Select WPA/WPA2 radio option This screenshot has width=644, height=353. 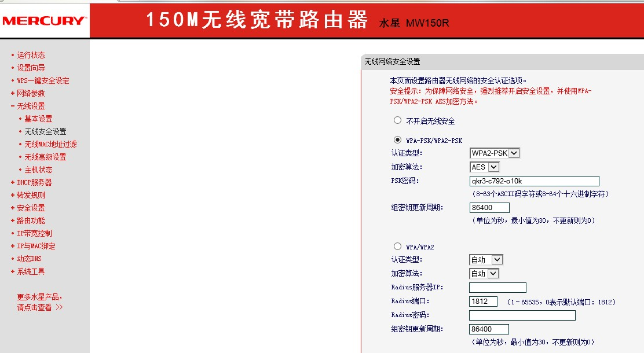(x=397, y=247)
